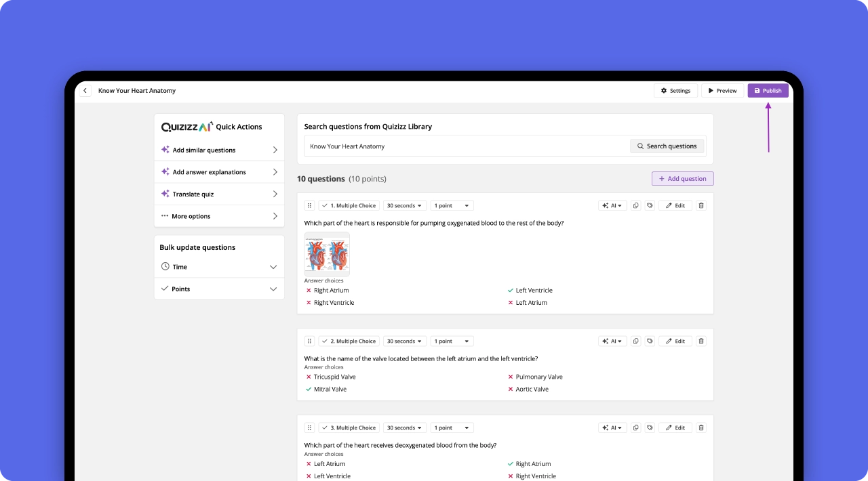Click the Add question button
This screenshot has width=868, height=481.
[x=682, y=178]
